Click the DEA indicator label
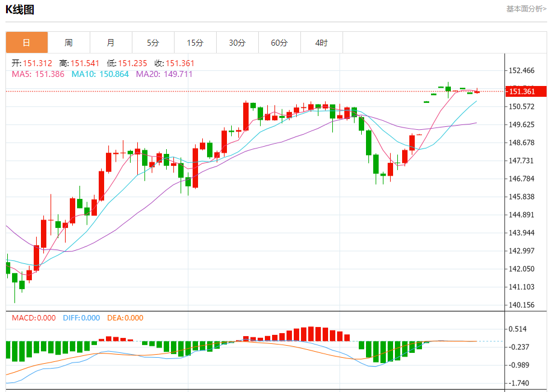Screen dimensions: 552x392 click(x=125, y=318)
